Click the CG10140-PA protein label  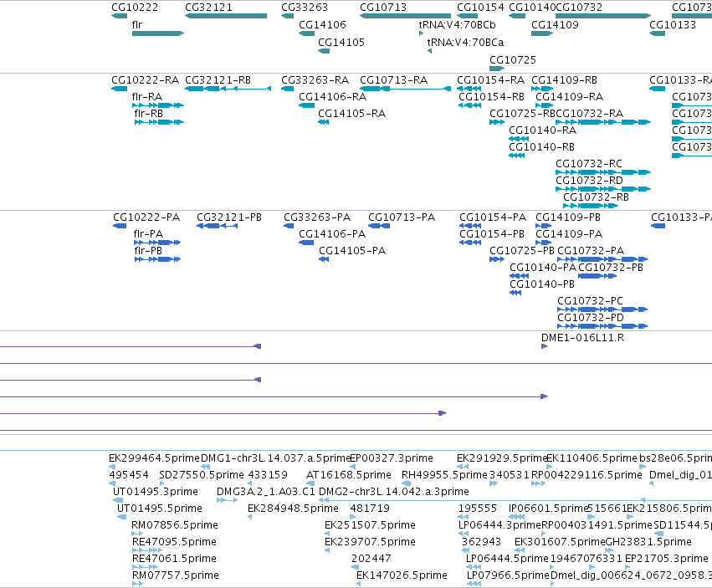pyautogui.click(x=543, y=268)
